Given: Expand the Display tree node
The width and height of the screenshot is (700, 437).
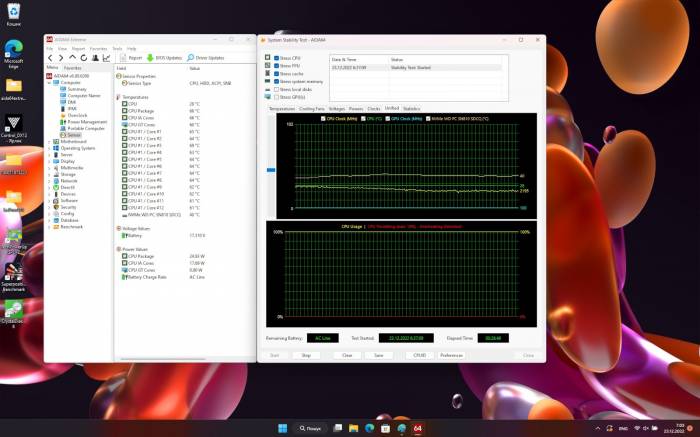Looking at the screenshot, I should coord(49,161).
